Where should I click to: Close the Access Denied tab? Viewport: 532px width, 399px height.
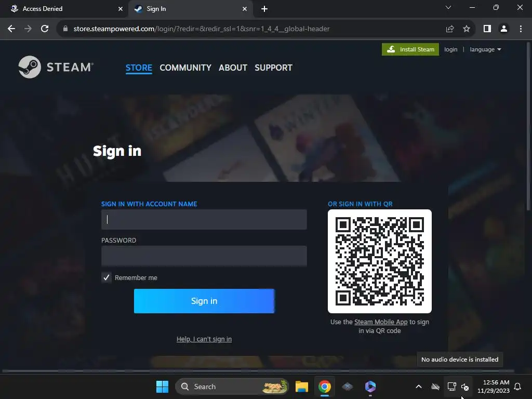point(121,9)
